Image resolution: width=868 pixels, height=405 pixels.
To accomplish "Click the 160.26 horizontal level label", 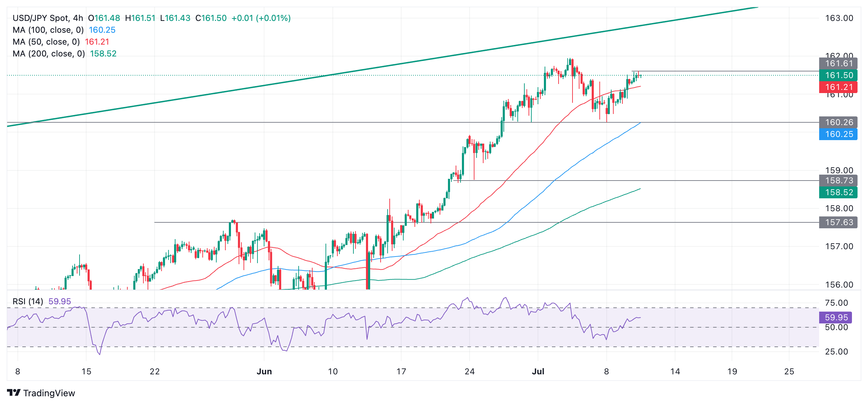I will click(x=838, y=122).
